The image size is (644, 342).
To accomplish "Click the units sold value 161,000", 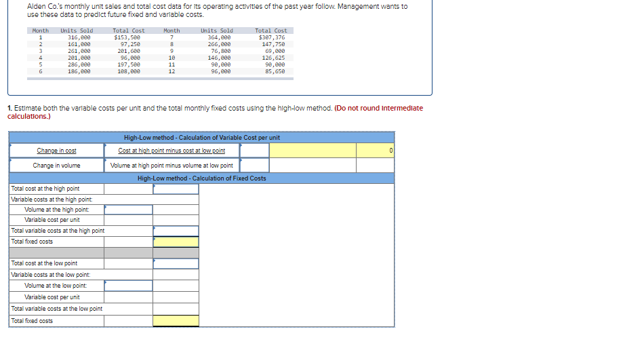I will pyautogui.click(x=79, y=44).
